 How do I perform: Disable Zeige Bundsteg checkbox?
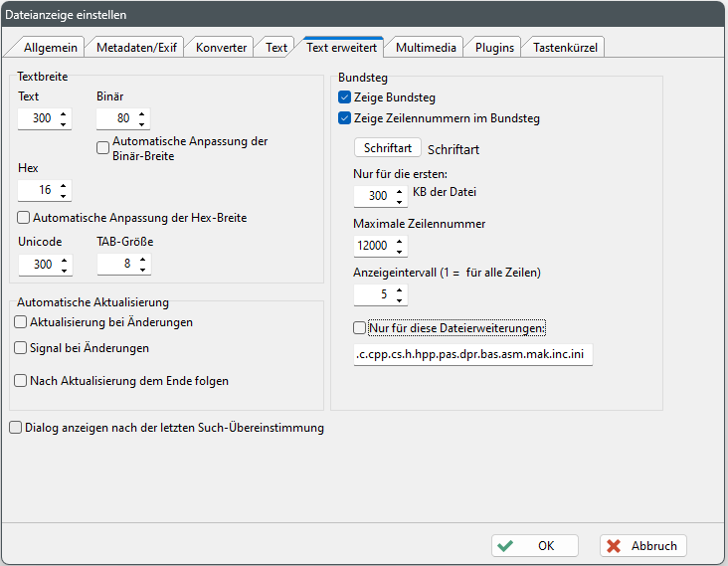[x=345, y=97]
